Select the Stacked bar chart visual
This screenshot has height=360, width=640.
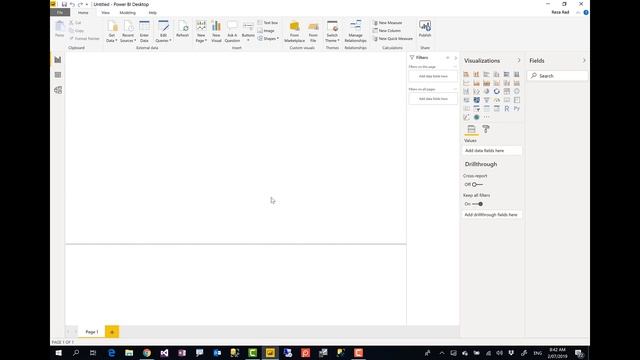point(466,74)
